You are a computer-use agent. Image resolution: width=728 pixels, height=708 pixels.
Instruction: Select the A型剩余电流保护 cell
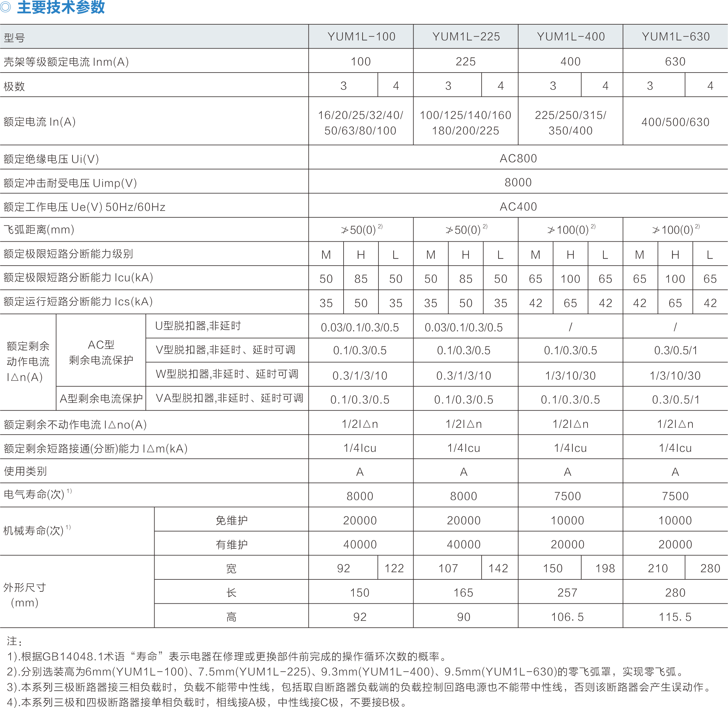click(101, 399)
